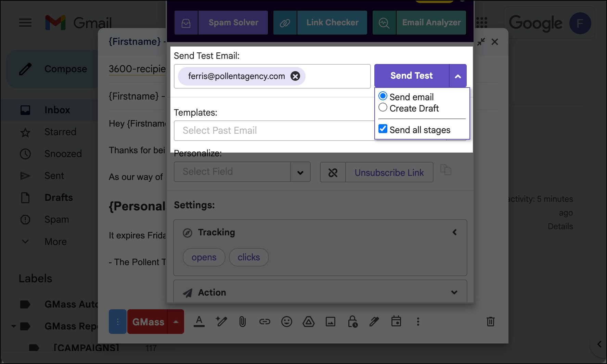Viewport: 607px width, 364px height.
Task: Show side panel with bottom-right arrow
Action: 599,344
